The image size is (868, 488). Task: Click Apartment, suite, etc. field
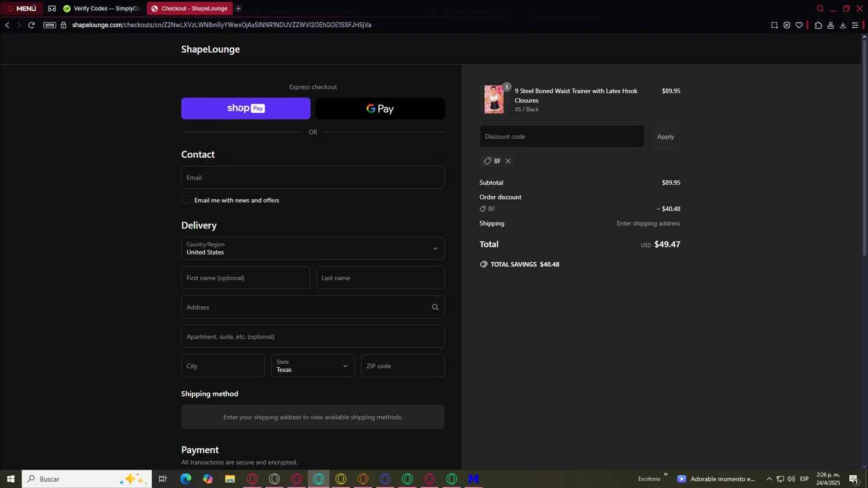[313, 337]
